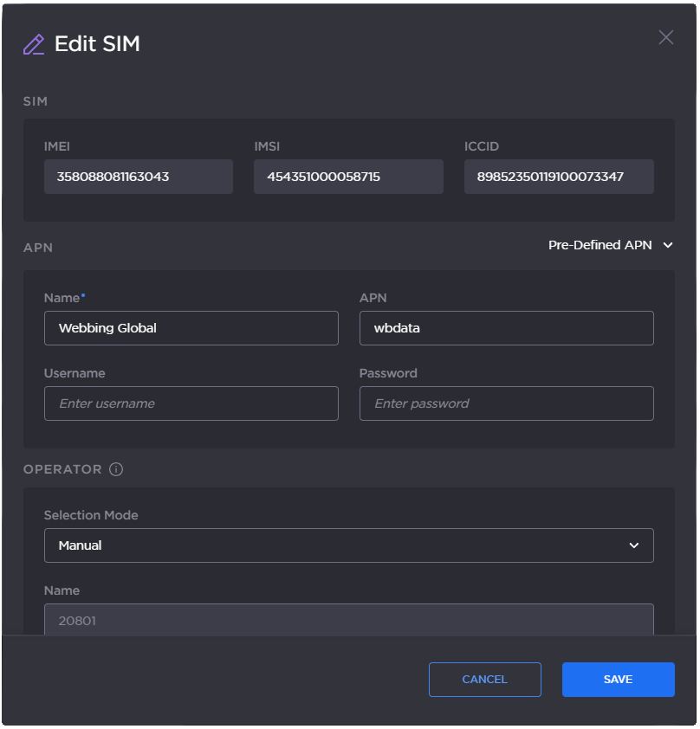Click the Enter password input
This screenshot has height=729, width=700.
(x=506, y=403)
